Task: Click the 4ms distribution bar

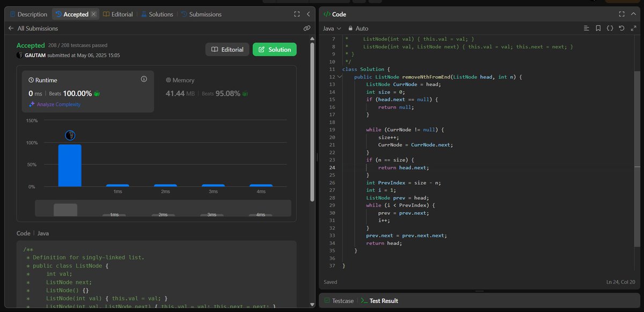Action: [261, 185]
